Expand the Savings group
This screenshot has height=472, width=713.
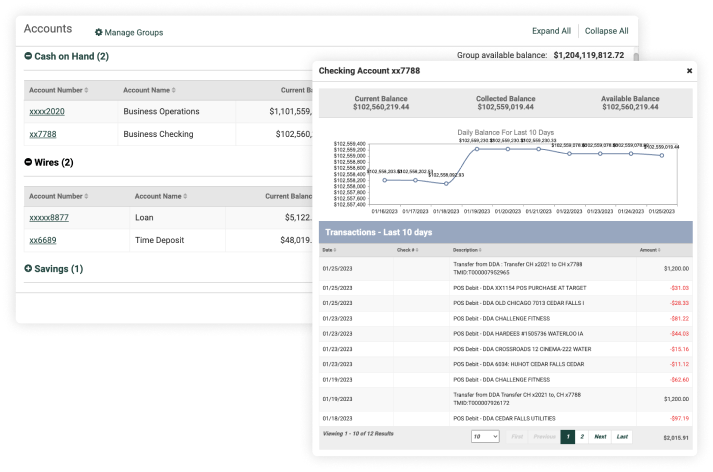pyautogui.click(x=28, y=269)
